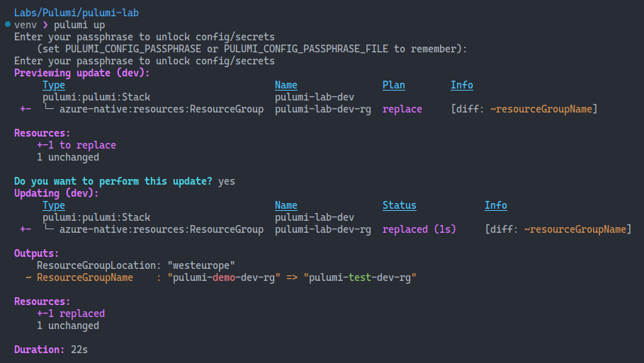The image size is (644, 363).
Task: Click the '+-' marker in the preview row
Action: [26, 109]
